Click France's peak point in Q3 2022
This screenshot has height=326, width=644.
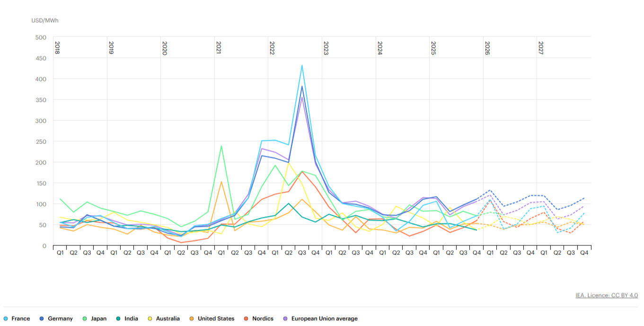(302, 65)
